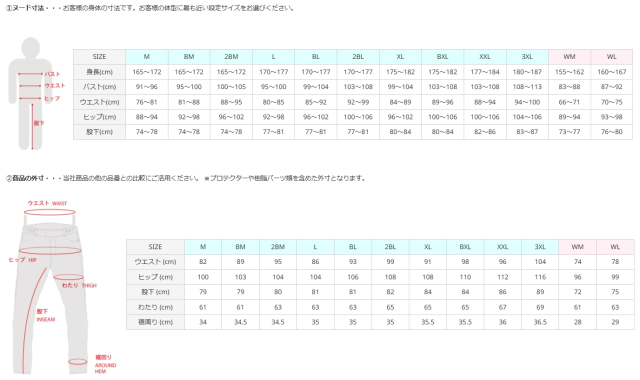This screenshot has width=640, height=380.
Task: Click the hip value '116' for 3XL
Action: pos(540,277)
